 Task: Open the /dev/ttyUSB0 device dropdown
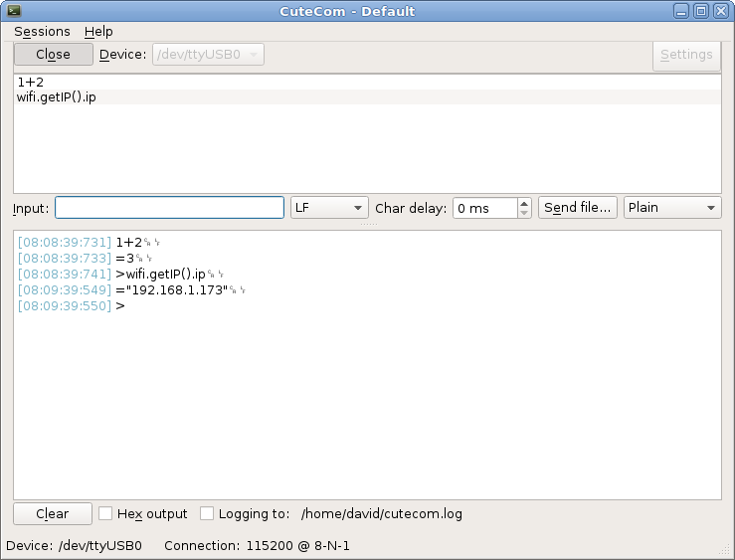(208, 55)
